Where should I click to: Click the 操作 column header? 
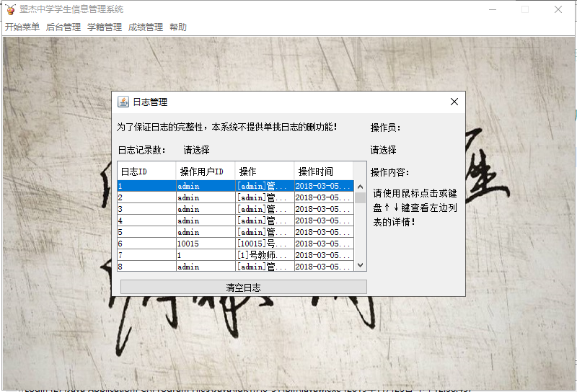pyautogui.click(x=265, y=171)
